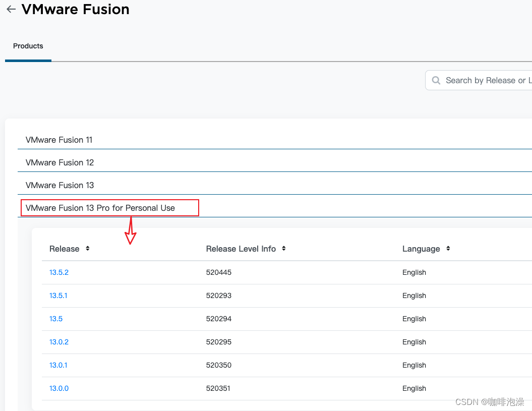The height and width of the screenshot is (411, 532).
Task: Open release 13.0.2 link
Action: (59, 342)
